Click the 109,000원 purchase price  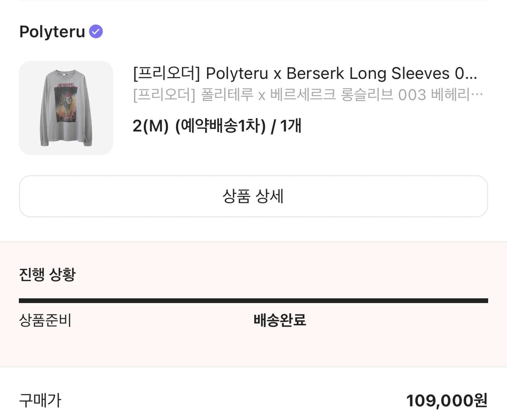click(x=447, y=400)
